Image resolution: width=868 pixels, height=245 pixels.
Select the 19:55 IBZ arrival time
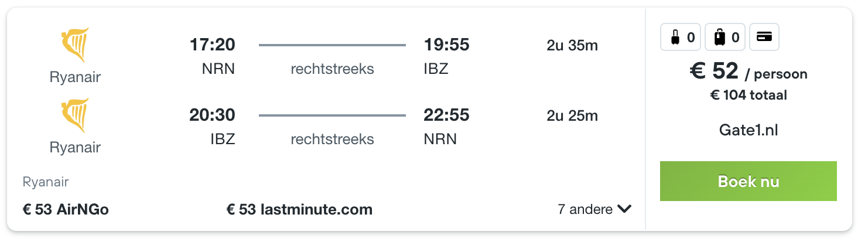click(447, 56)
